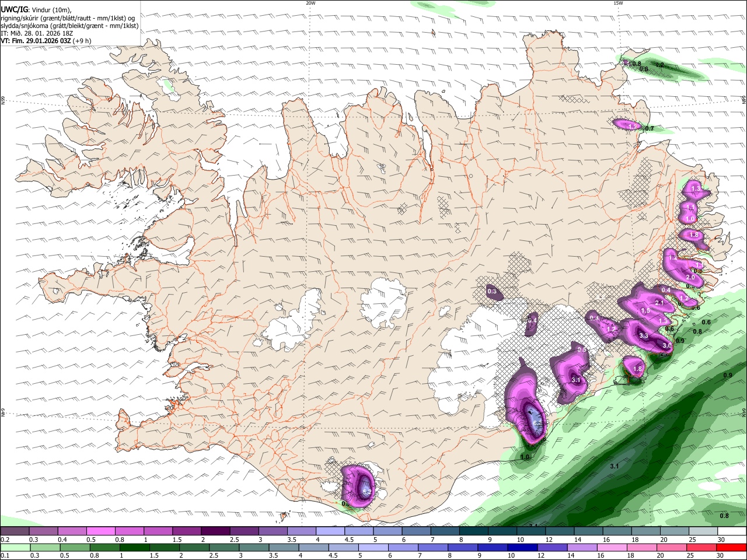Select the snow legend swatch labeled 25
This screenshot has width=747, height=560.
point(703,531)
